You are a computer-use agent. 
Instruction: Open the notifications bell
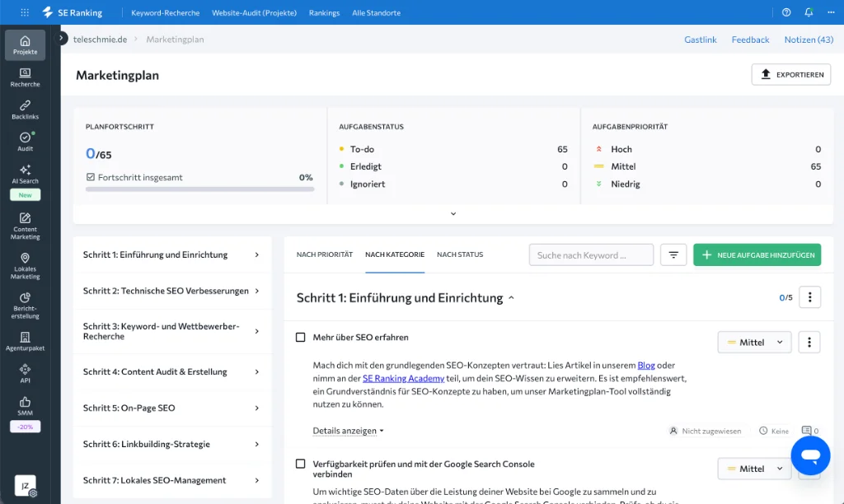coord(809,12)
